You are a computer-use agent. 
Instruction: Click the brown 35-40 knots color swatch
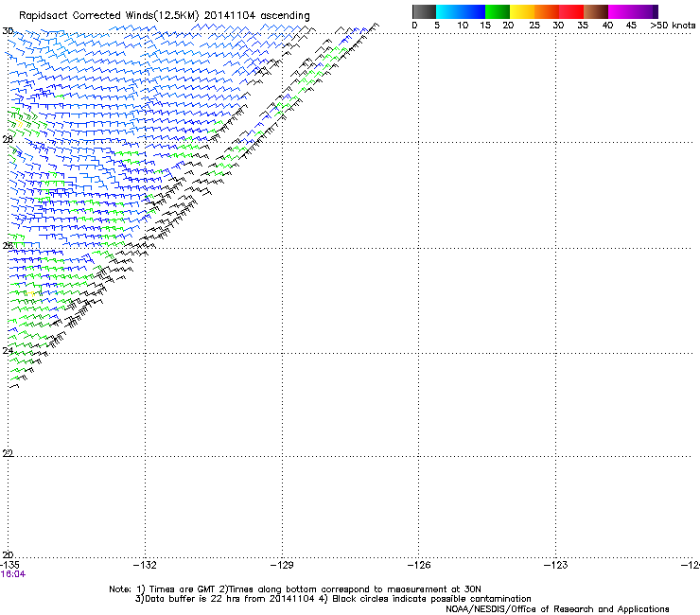596,11
